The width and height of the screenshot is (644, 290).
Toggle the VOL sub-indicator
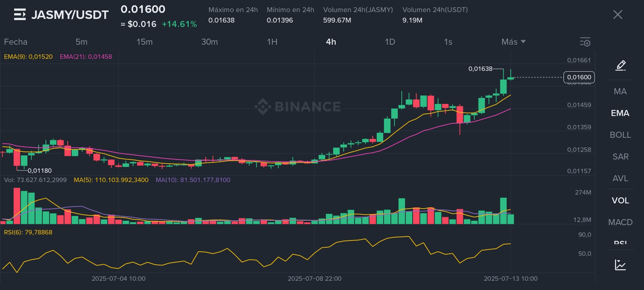click(620, 201)
